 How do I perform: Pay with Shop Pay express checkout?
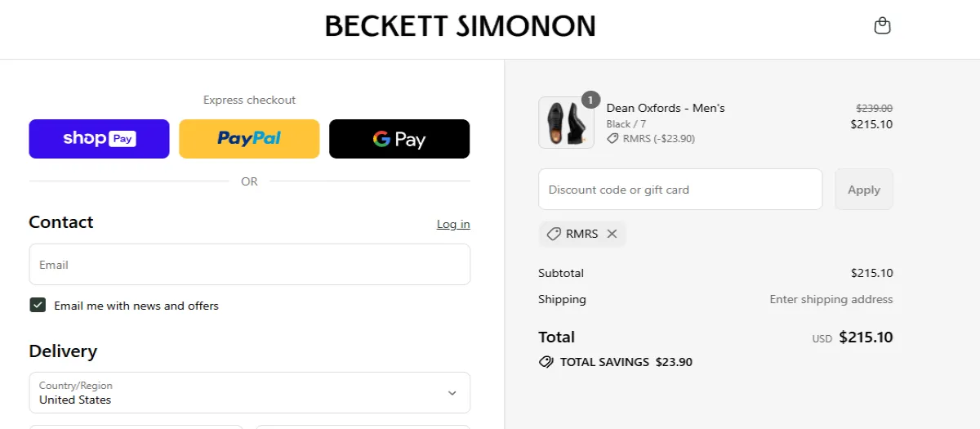(99, 139)
